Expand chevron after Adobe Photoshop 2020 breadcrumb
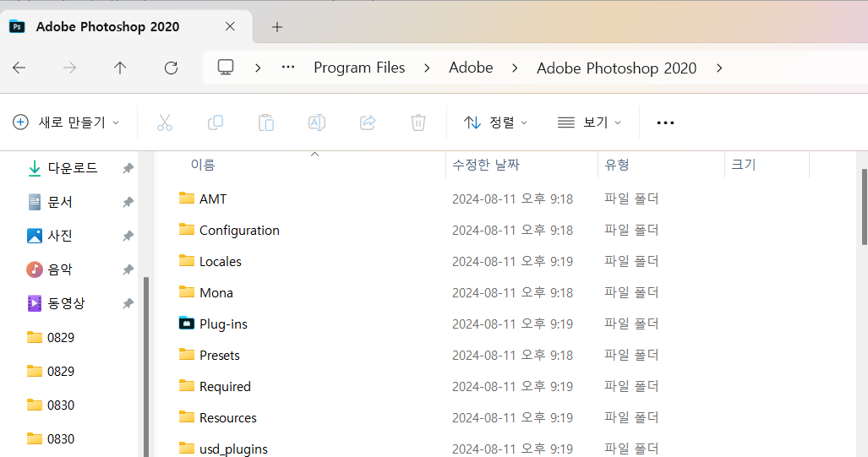 pos(719,68)
